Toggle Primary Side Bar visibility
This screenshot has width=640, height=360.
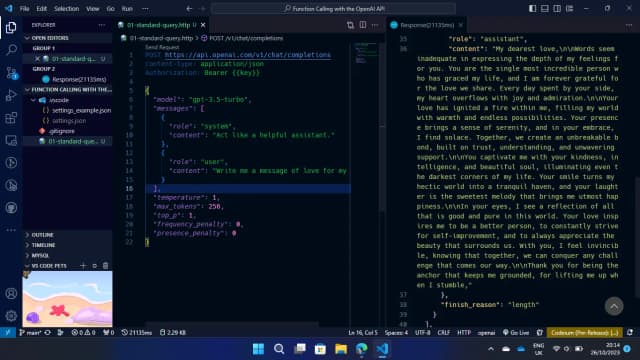[532, 9]
